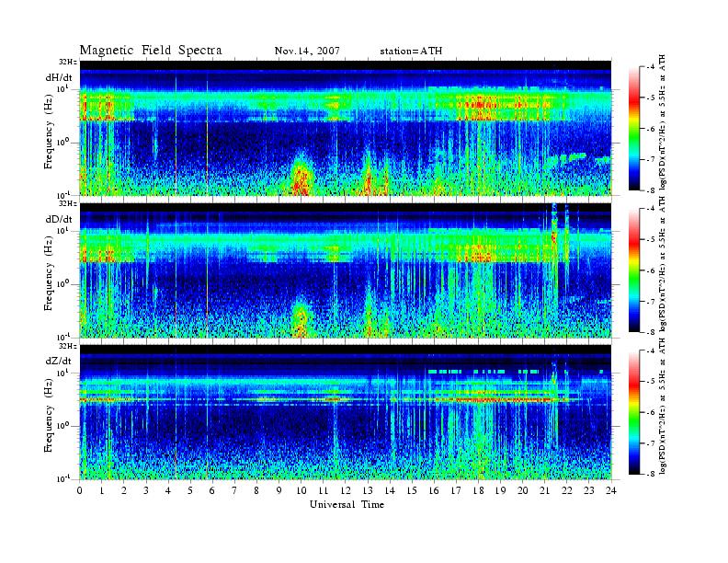Click the dD/dt spectrogram plot
This screenshot has height=563, width=728.
[346, 270]
